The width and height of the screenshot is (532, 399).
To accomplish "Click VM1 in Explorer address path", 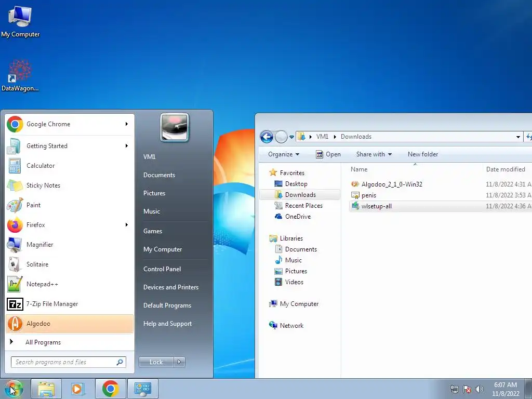I will (x=322, y=137).
